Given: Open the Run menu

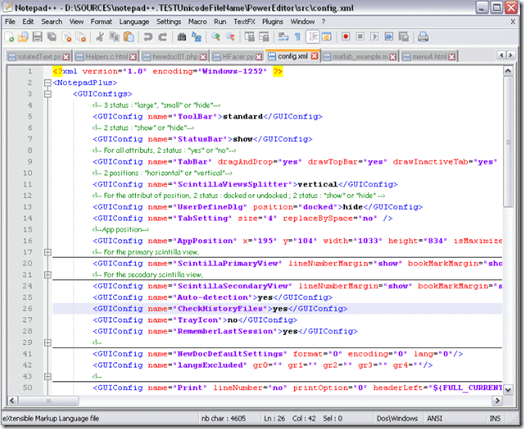Looking at the screenshot, I should pyautogui.click(x=220, y=22).
